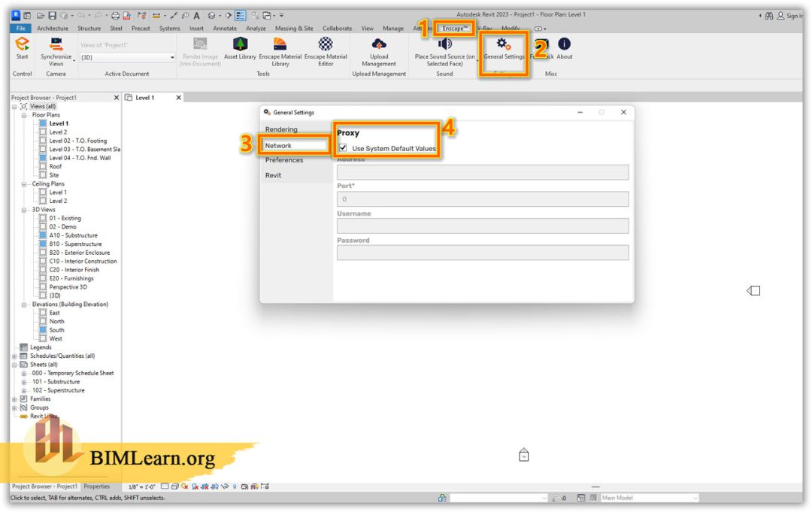Click the Save icon in quick access toolbar
The width and height of the screenshot is (812, 512).
tap(53, 16)
